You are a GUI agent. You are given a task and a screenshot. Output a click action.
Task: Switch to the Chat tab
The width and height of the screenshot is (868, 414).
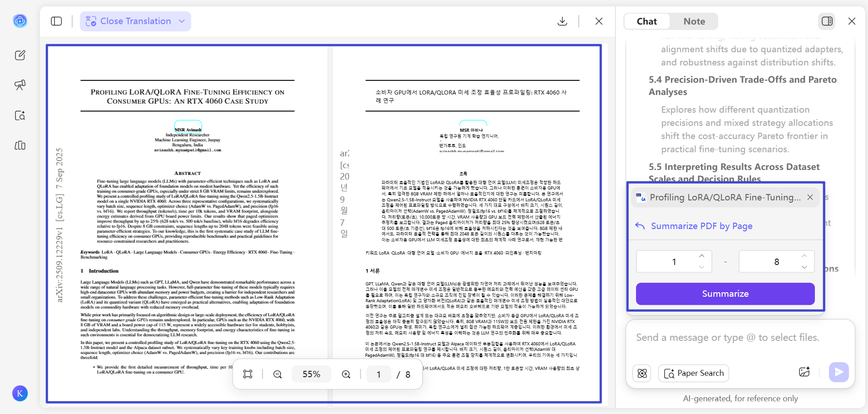[646, 21]
